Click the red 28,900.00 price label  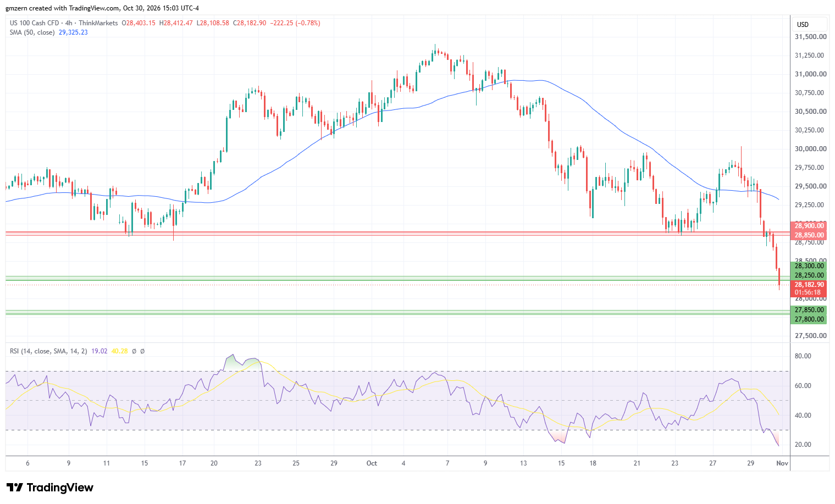click(809, 226)
